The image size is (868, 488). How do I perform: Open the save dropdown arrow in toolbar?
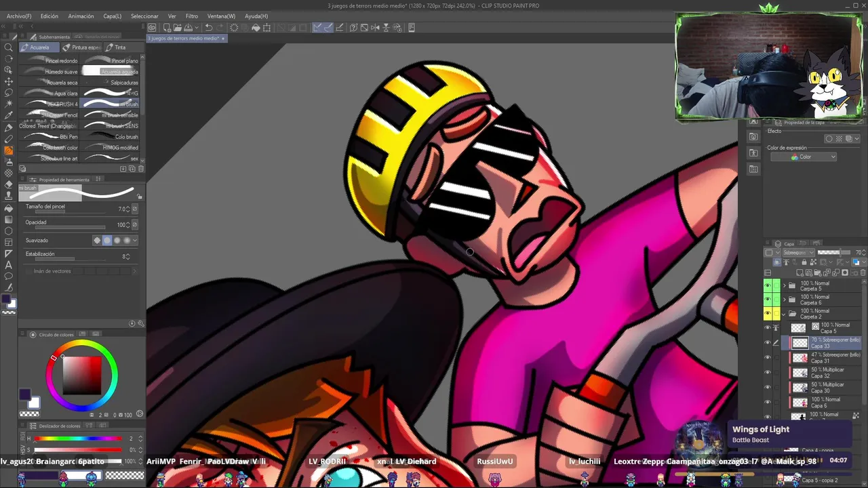pos(195,28)
